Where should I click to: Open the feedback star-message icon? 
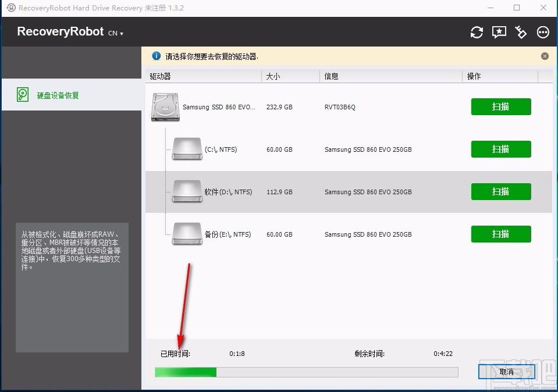tap(499, 33)
